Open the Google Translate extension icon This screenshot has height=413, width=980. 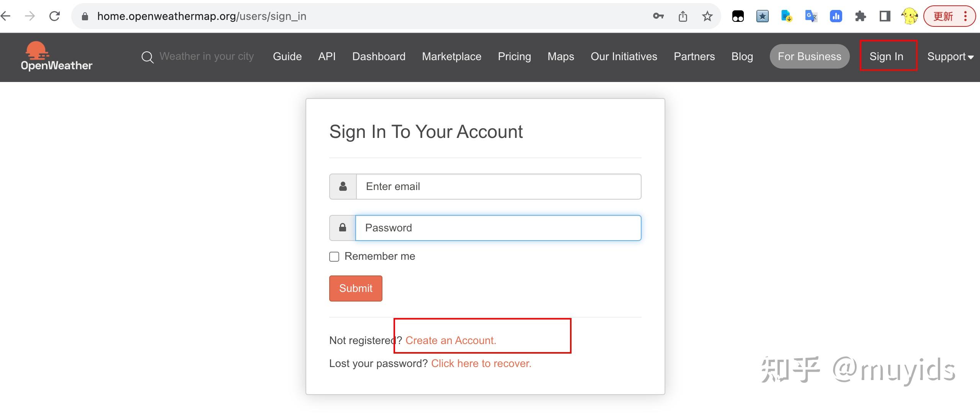click(811, 16)
